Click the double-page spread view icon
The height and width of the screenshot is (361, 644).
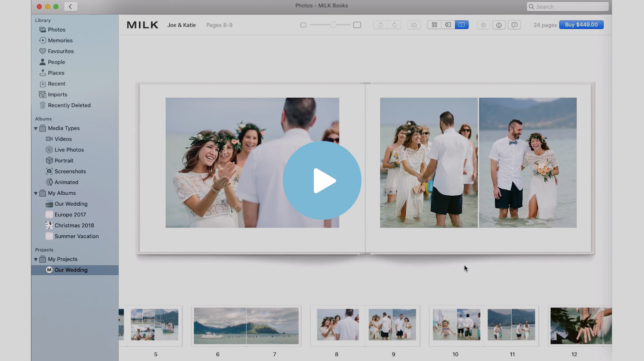click(x=461, y=24)
